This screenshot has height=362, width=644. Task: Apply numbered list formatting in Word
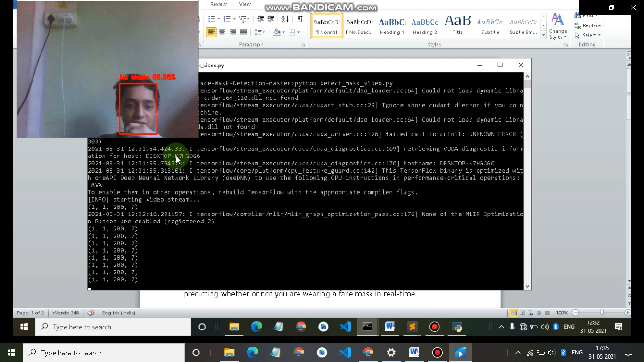coord(227,19)
